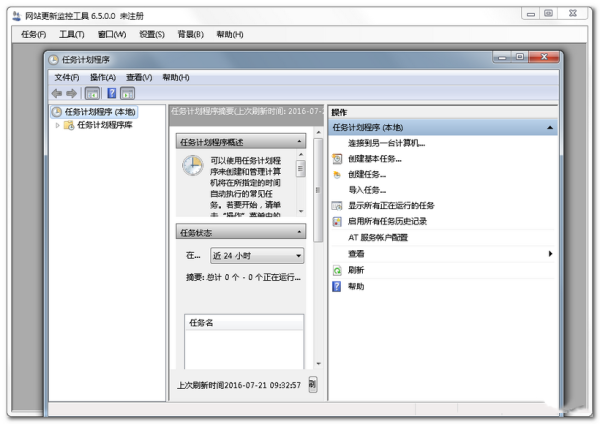Click the 网站更新监控工具 app title icon
This screenshot has width=600, height=424.
(x=16, y=16)
